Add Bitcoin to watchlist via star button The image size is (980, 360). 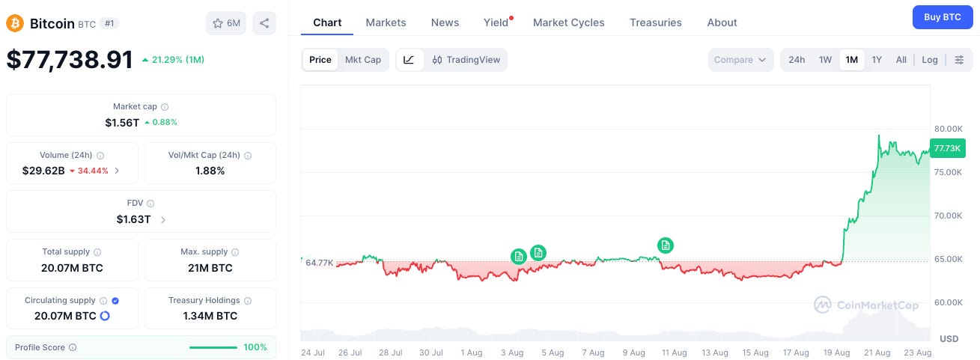click(x=226, y=23)
